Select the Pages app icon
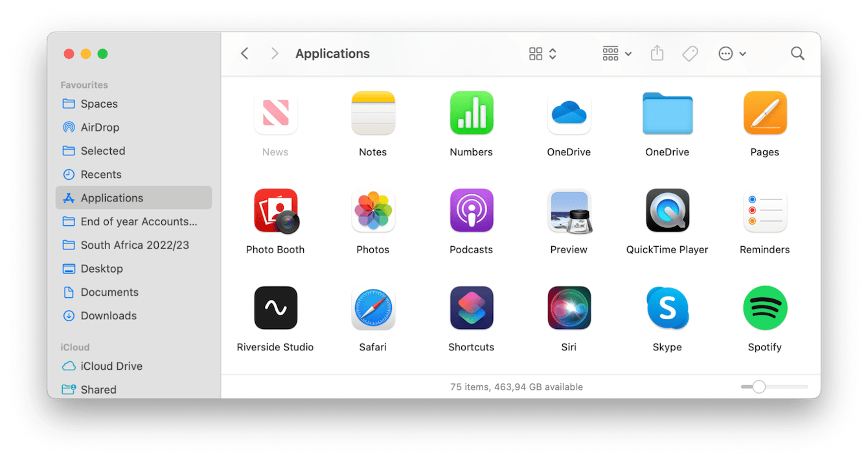The width and height of the screenshot is (868, 461). (x=765, y=113)
